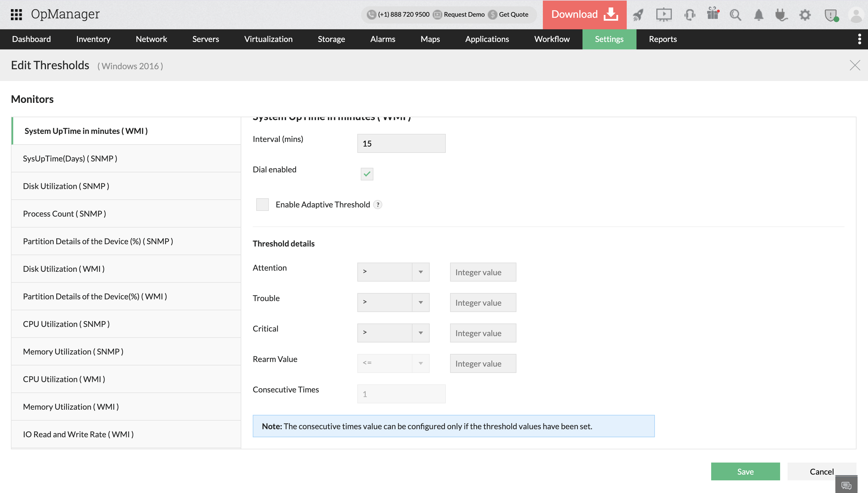The image size is (868, 493).
Task: Click the Interval (mins) input field
Action: coord(401,144)
